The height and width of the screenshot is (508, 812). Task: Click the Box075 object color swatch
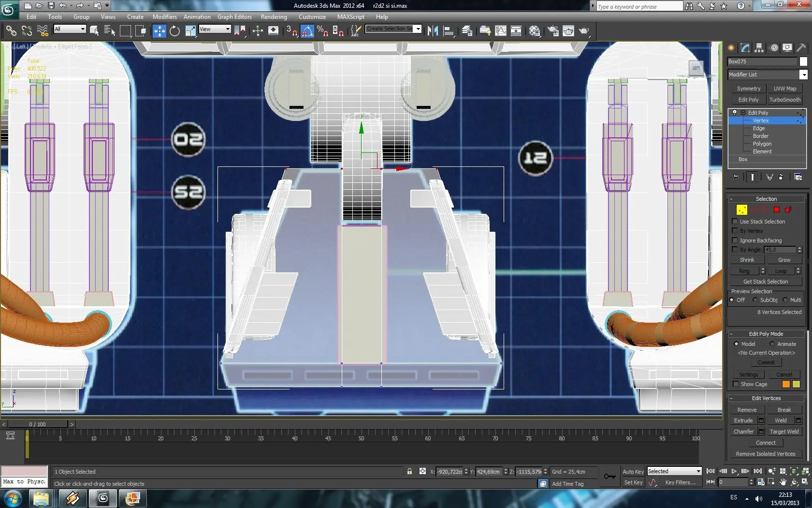coord(803,61)
